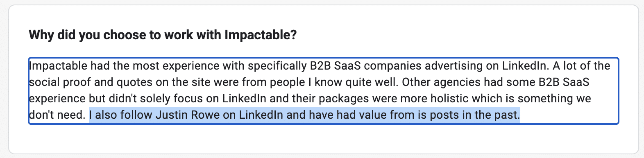The width and height of the screenshot is (644, 158).
Task: Focus the answer text area
Action: pos(323,90)
